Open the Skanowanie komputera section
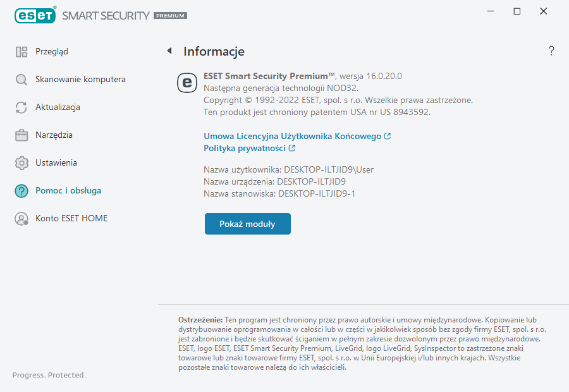Viewport: 569px width, 392px height. tap(80, 80)
